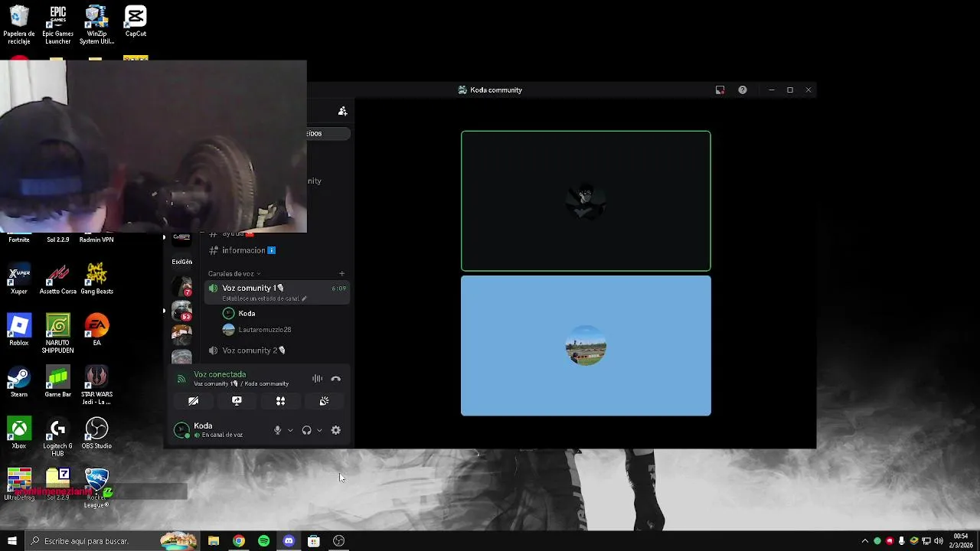Select Logitech G HUB desktop shortcut

click(x=57, y=437)
